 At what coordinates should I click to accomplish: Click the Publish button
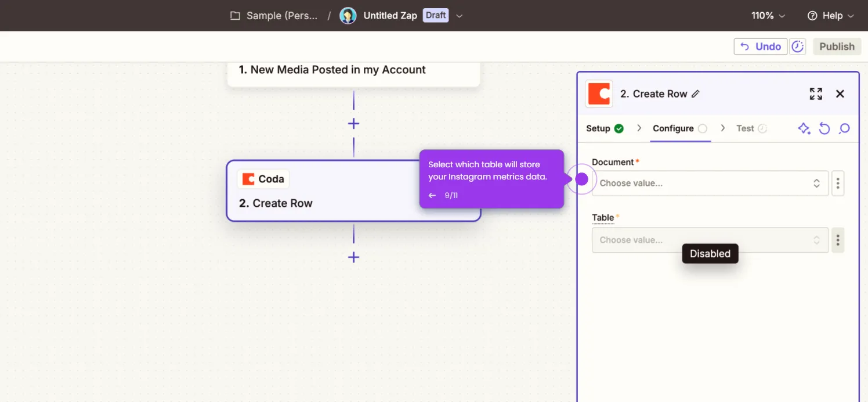click(x=837, y=46)
